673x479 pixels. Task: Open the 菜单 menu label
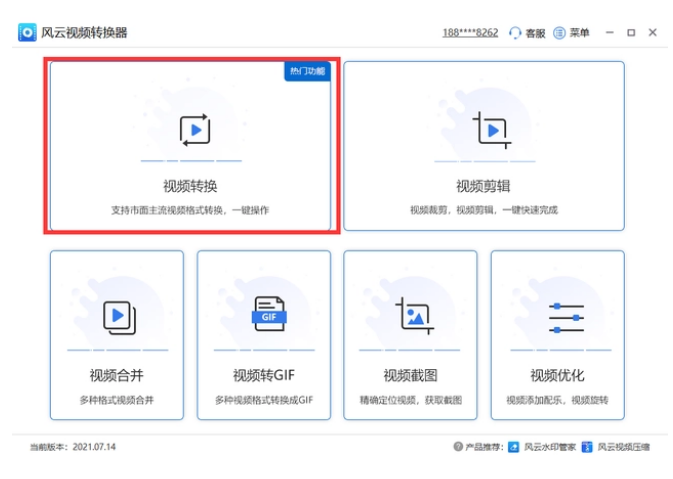[x=579, y=33]
